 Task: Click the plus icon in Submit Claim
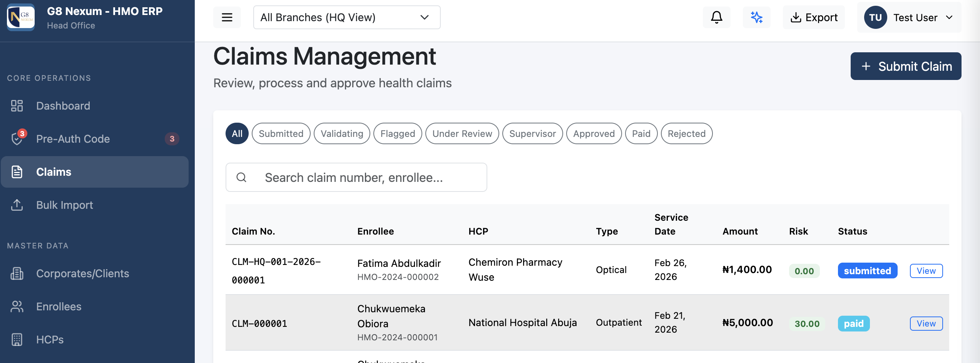pos(866,66)
